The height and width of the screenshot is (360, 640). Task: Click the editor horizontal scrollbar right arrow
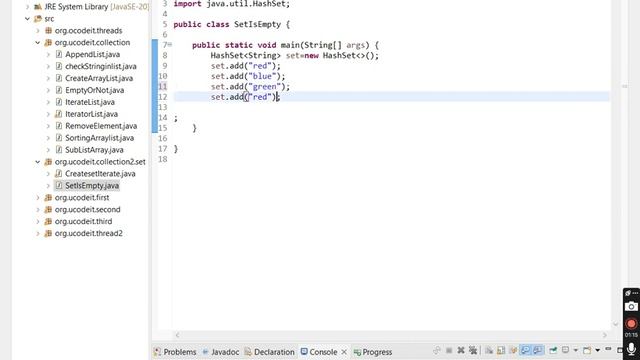[605, 335]
